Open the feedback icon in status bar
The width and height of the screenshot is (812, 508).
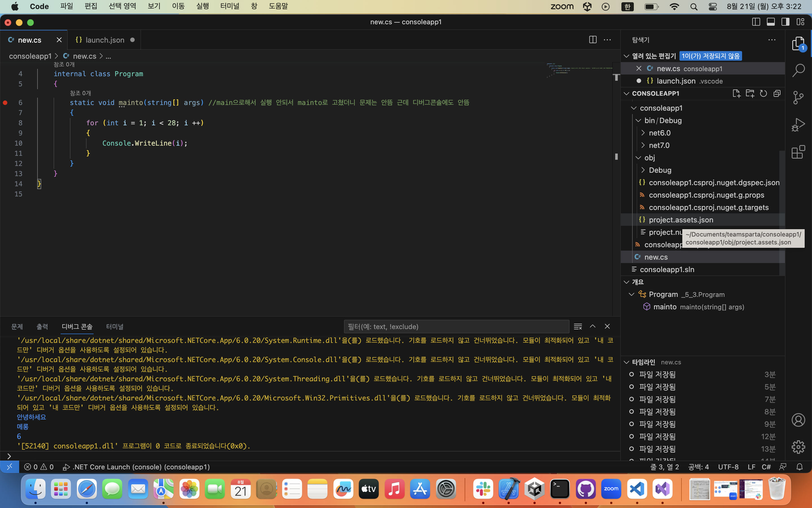click(x=783, y=467)
